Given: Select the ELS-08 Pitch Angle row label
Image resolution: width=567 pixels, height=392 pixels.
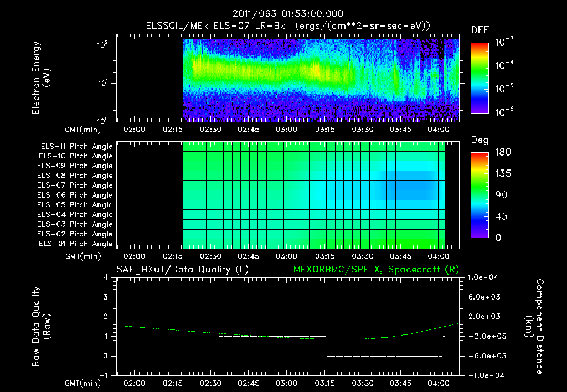Looking at the screenshot, I should pos(75,176).
